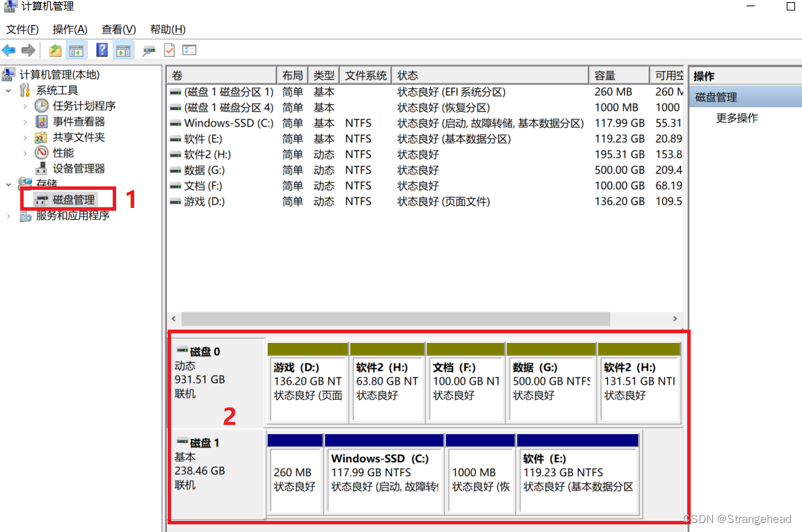The height and width of the screenshot is (532, 802).
Task: Select 磁盘管理 in the tree
Action: point(74,200)
